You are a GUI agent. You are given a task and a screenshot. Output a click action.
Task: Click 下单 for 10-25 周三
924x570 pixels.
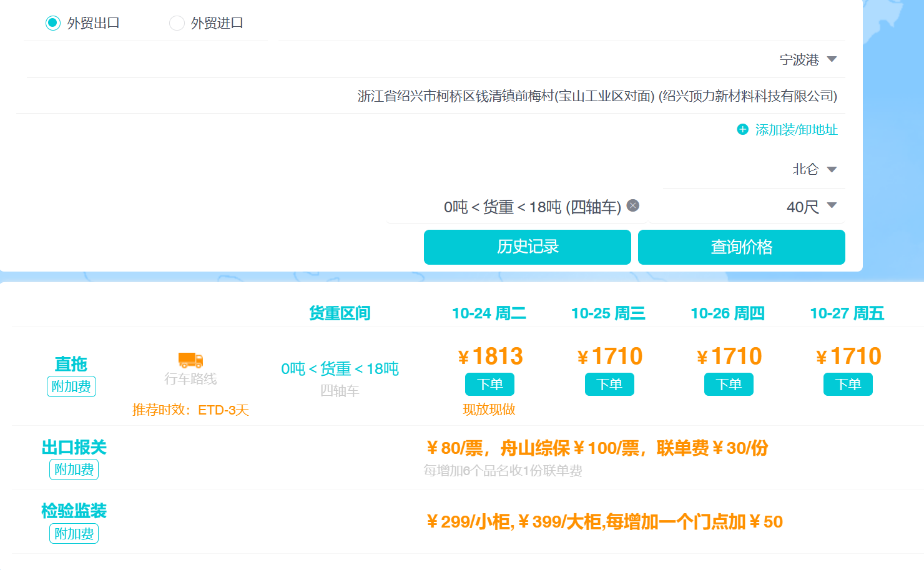pos(609,385)
